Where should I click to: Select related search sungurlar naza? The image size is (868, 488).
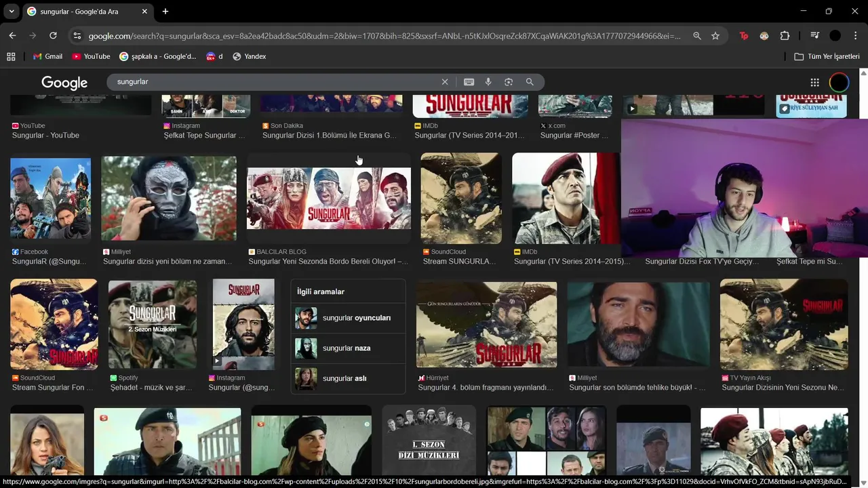click(348, 348)
